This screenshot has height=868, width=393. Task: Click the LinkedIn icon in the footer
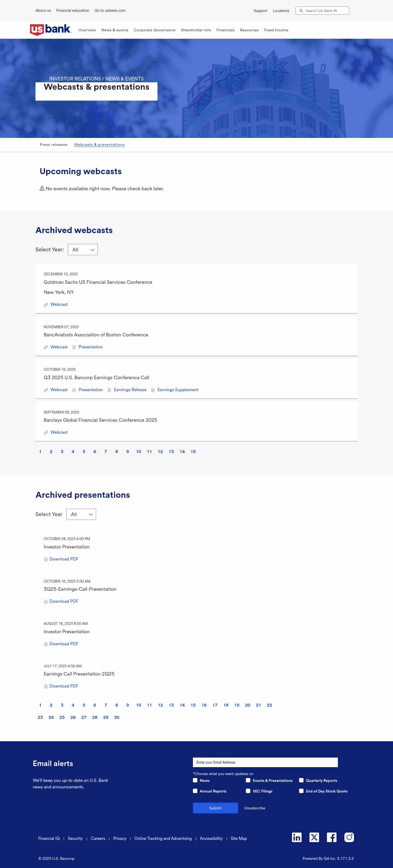point(297,837)
